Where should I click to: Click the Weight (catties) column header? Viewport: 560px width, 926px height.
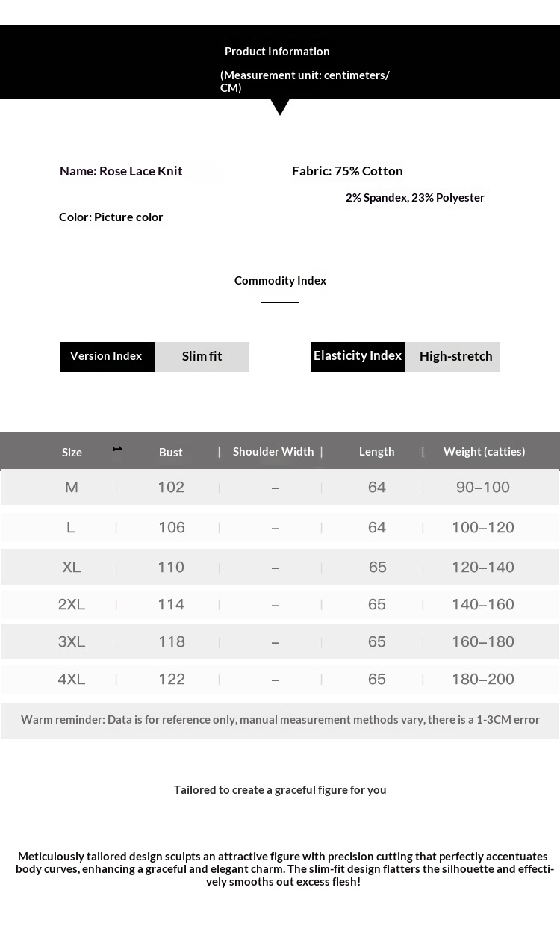coord(484,451)
